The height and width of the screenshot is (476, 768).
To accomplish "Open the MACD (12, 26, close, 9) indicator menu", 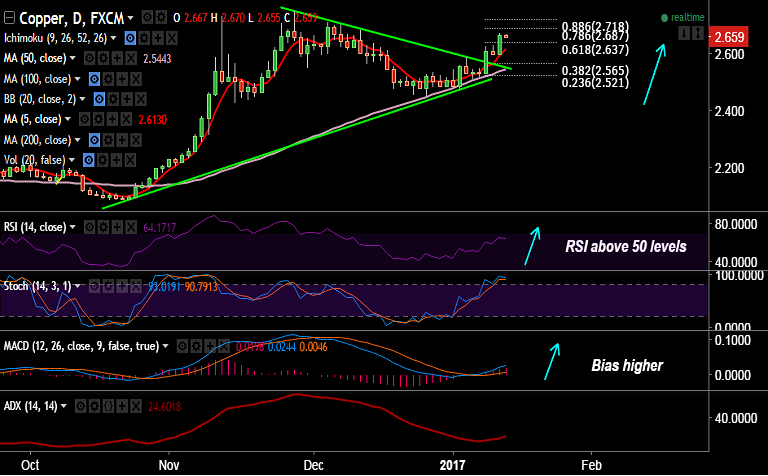I will [166, 346].
